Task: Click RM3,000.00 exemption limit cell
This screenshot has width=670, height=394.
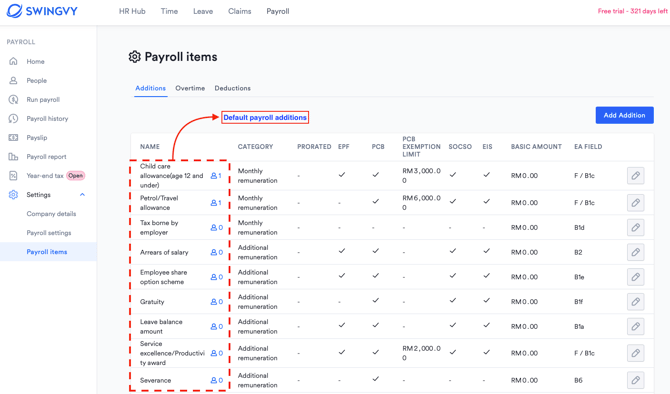Action: (x=421, y=176)
